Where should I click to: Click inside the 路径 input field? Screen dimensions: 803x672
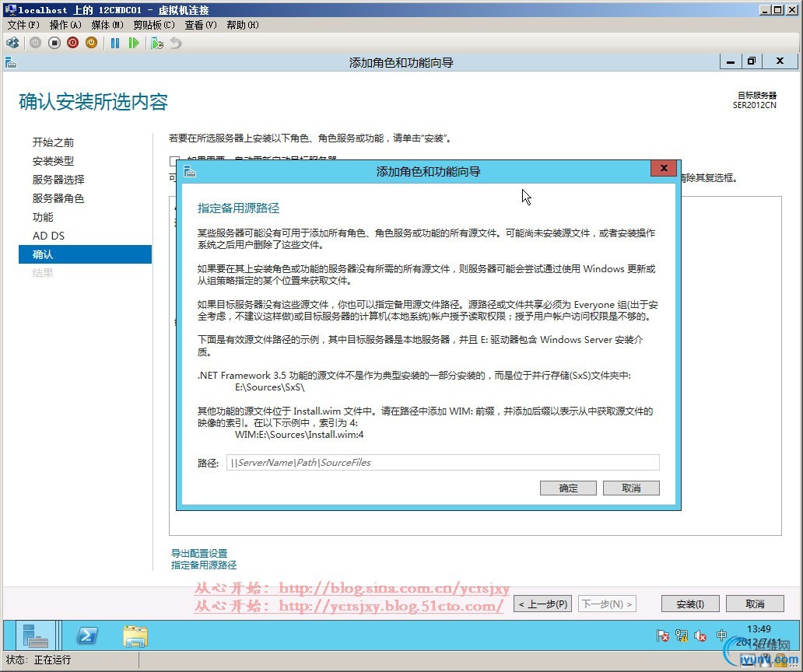(x=443, y=462)
